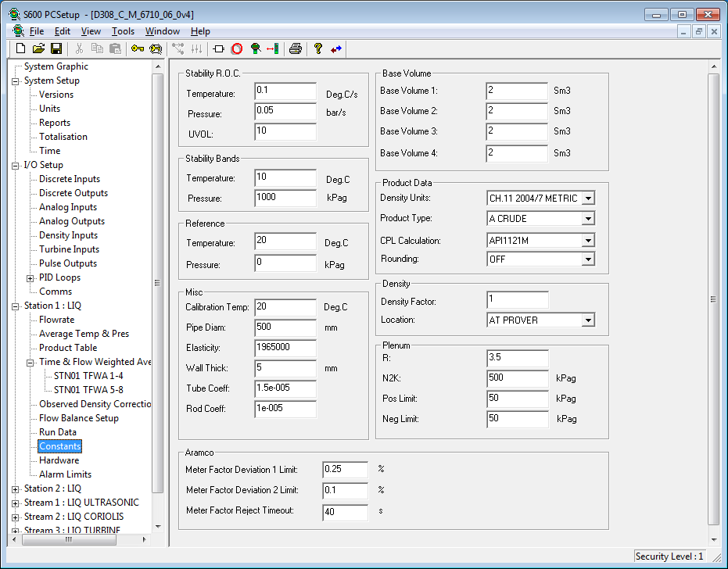Viewport: 728px width, 569px height.
Task: Open help with the yellow question mark icon
Action: click(318, 48)
